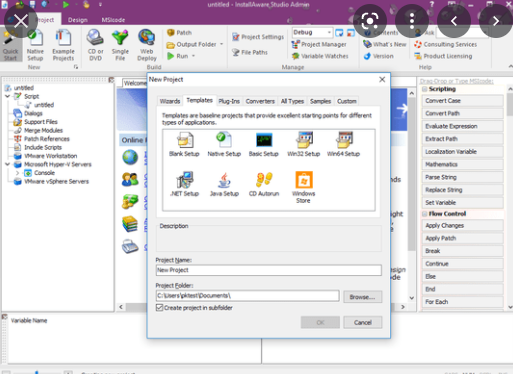This screenshot has height=374, width=513.
Task: Select Include Scripts in project tree
Action: (x=38, y=147)
